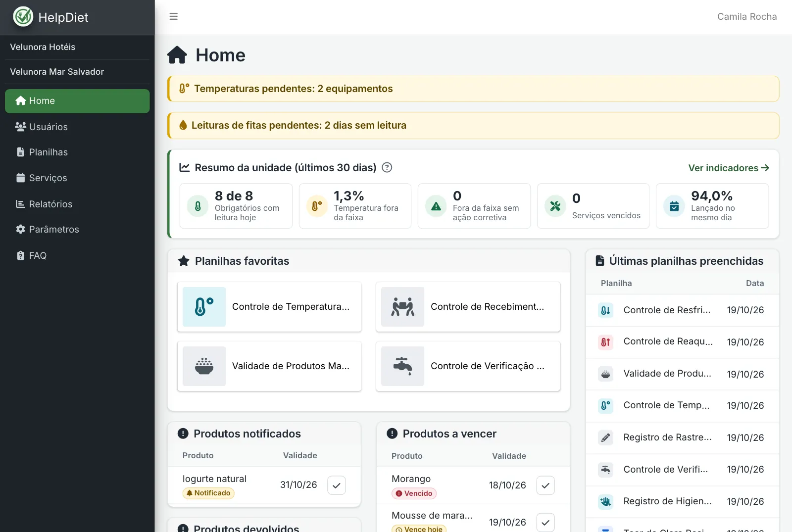This screenshot has width=792, height=532.
Task: Click the HelpDiet logo icon
Action: (23, 17)
